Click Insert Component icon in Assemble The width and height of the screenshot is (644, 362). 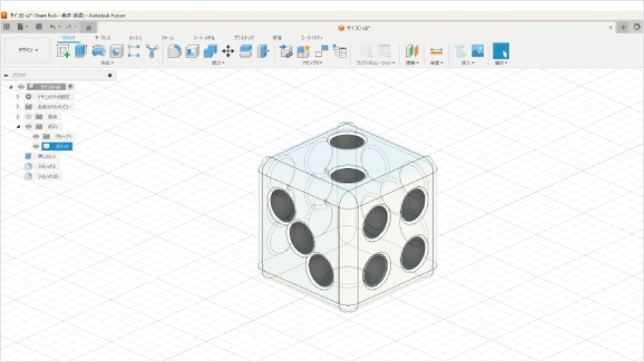286,51
